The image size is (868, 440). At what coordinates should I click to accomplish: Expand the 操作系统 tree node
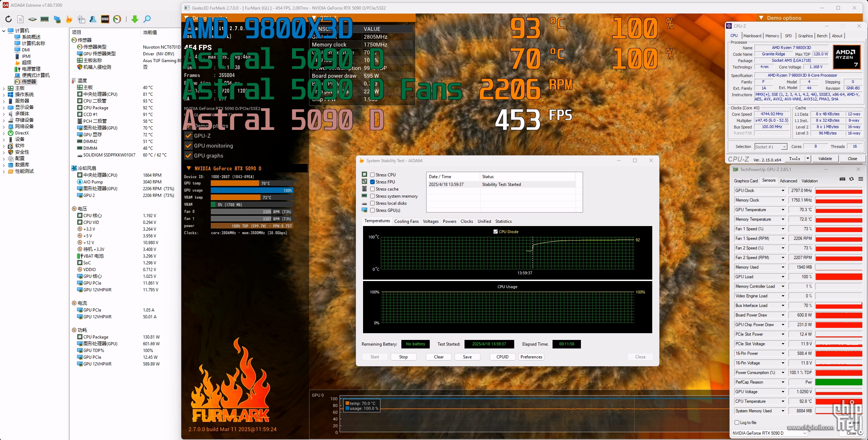pyautogui.click(x=4, y=94)
